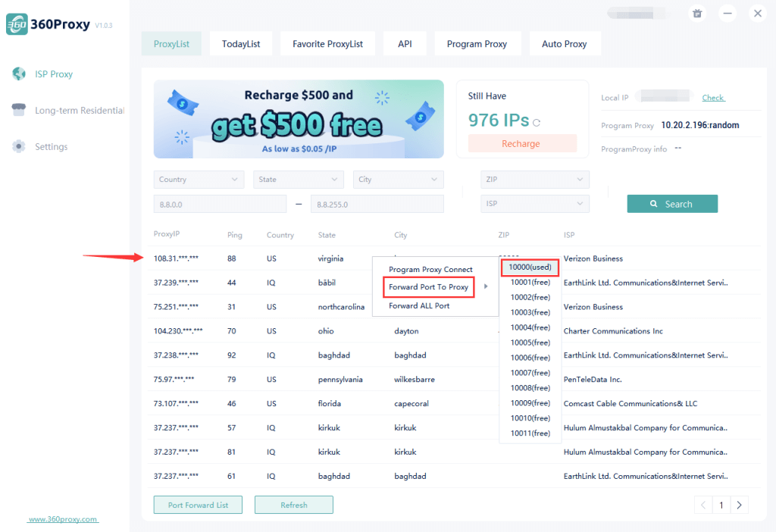Screen dimensions: 776x532
Task: Click the Search button
Action: click(x=672, y=203)
